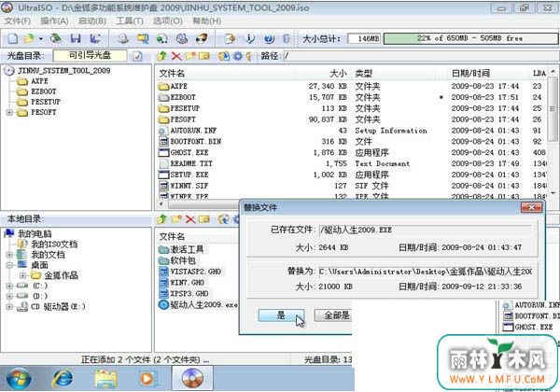Expand the (D:) drive node
The width and height of the screenshot is (560, 392).
click(x=9, y=296)
